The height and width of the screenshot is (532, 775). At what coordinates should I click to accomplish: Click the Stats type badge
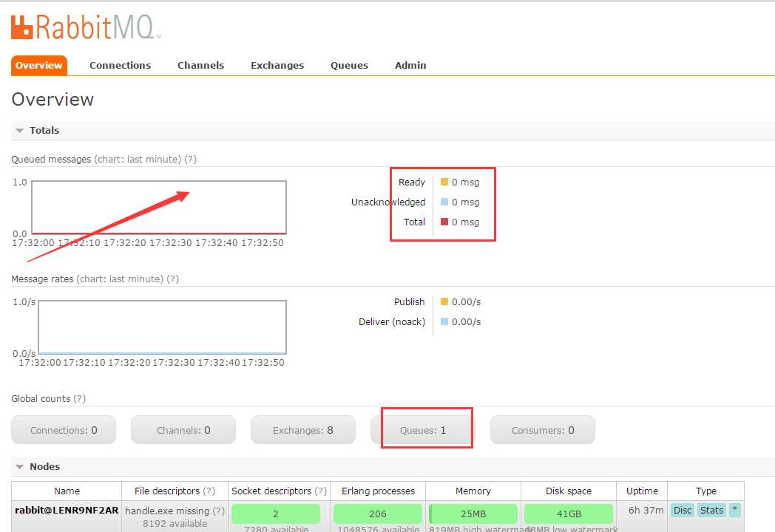click(711, 510)
